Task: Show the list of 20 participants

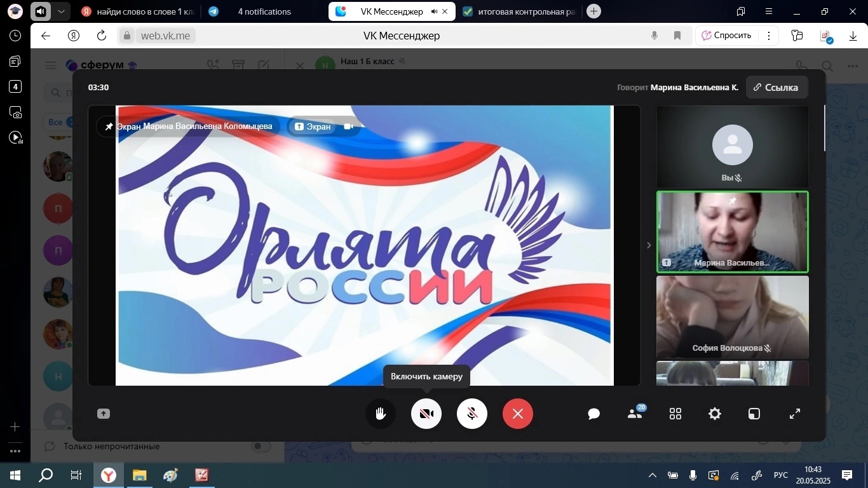Action: coord(635,414)
